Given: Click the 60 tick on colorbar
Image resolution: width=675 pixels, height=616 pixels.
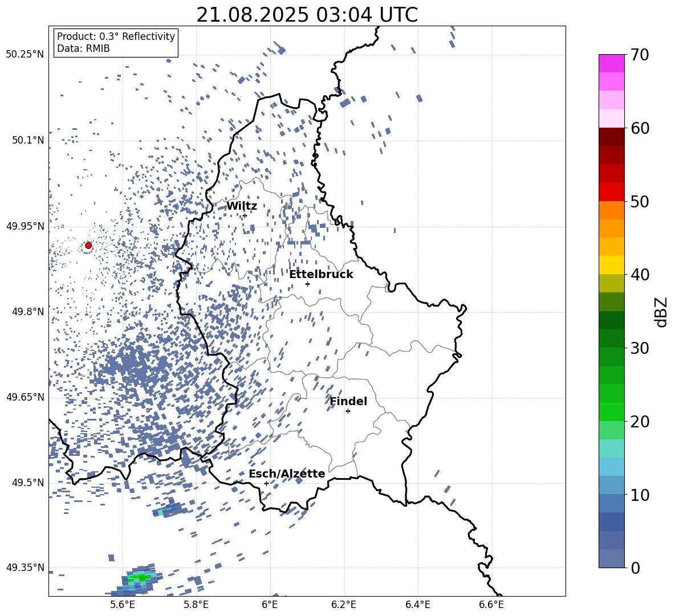Looking at the screenshot, I should (x=639, y=128).
